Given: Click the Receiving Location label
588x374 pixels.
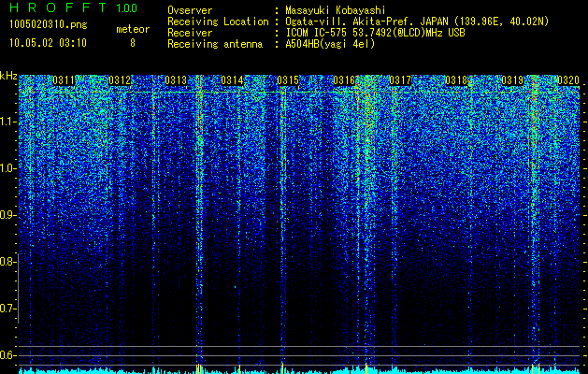Looking at the screenshot, I should [218, 22].
